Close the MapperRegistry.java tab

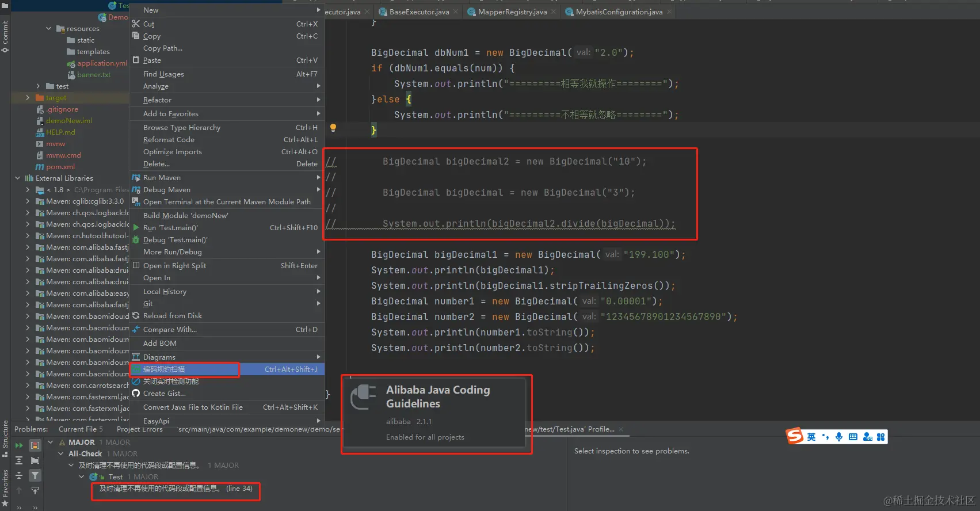click(x=554, y=12)
